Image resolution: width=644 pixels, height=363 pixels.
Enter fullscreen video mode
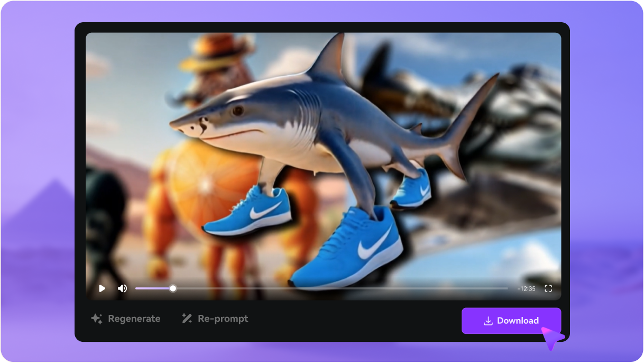point(548,288)
